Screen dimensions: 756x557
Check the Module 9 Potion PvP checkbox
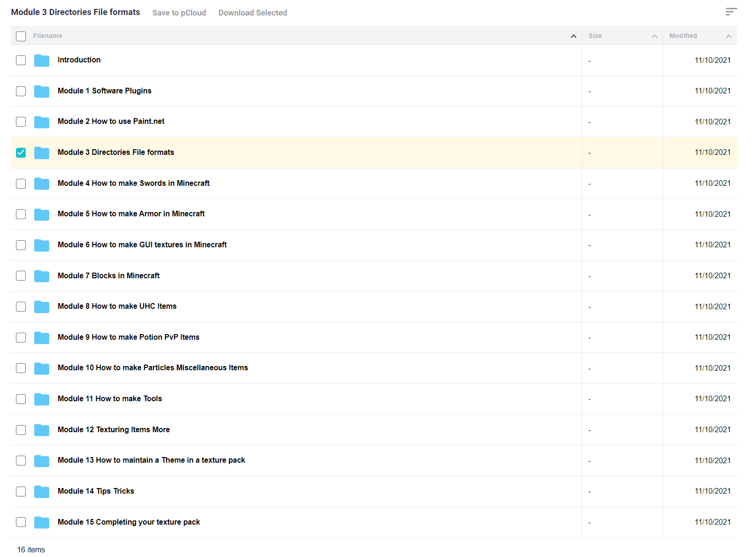[x=21, y=337]
